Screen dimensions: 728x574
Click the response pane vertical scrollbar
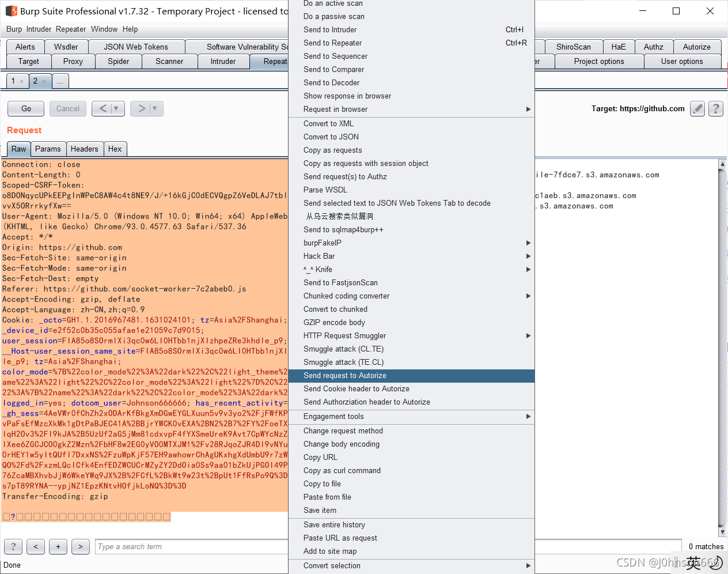pyautogui.click(x=722, y=348)
